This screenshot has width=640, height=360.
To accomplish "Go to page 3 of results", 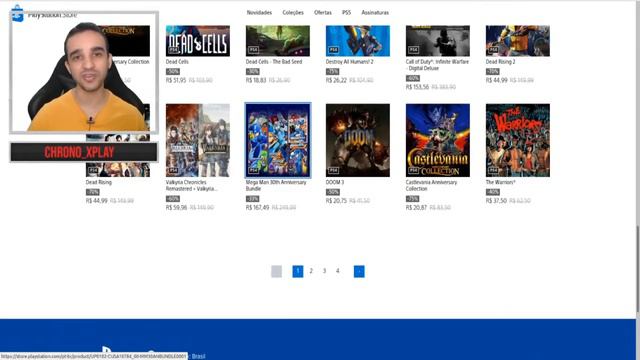I will tap(324, 271).
